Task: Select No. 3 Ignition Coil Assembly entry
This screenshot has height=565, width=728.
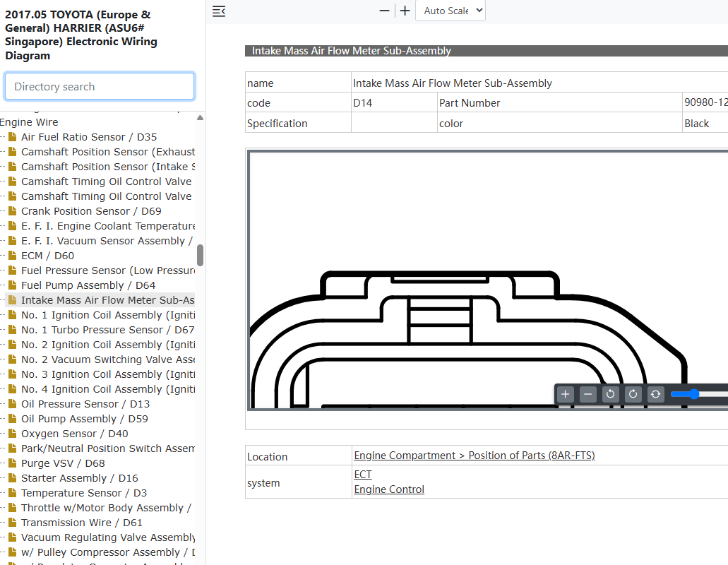Action: (108, 374)
